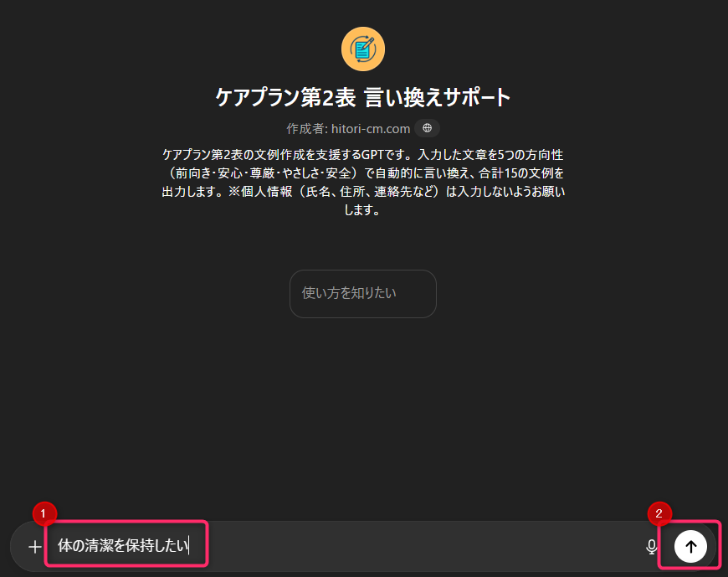Click the globe icon beside the author

click(428, 128)
